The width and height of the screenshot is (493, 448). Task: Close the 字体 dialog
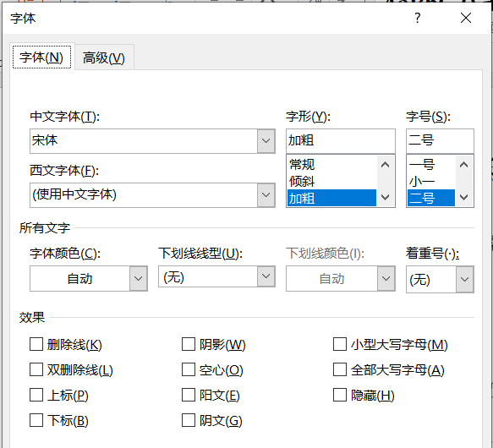[x=466, y=18]
